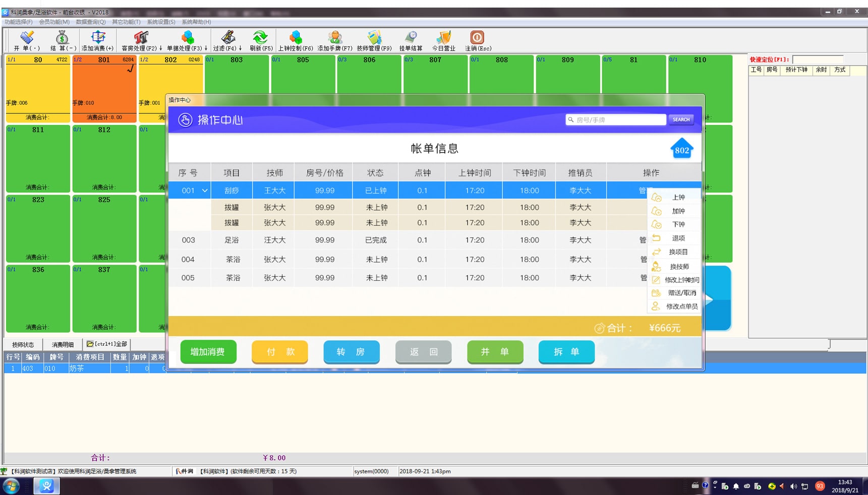Click the 结算 (settle) money bag icon
The image size is (868, 495).
tap(63, 40)
